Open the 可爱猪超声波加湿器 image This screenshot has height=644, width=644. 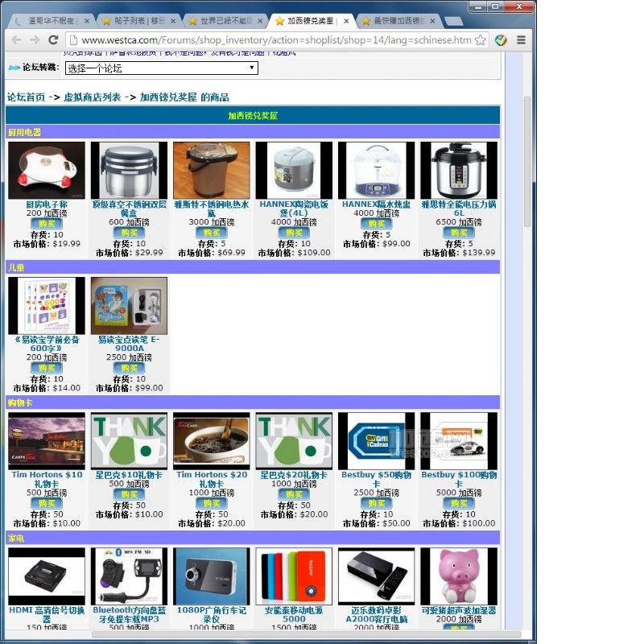click(459, 576)
